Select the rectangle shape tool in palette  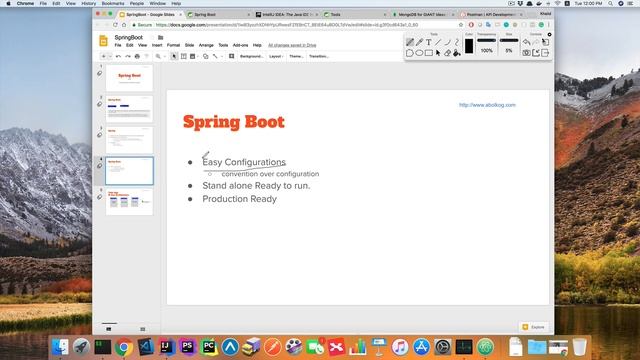coord(429,53)
